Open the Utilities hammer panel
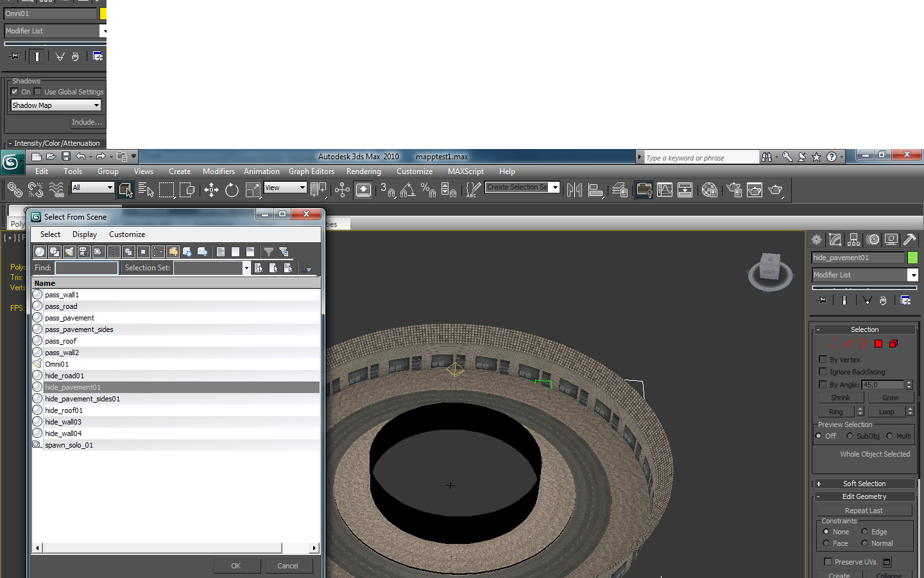Image resolution: width=924 pixels, height=578 pixels. click(909, 240)
